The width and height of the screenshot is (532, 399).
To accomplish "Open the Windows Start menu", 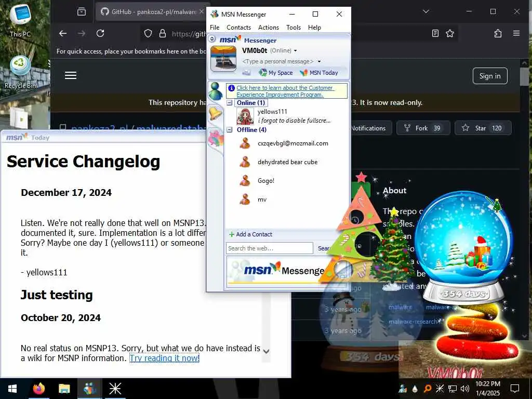I will click(x=12, y=389).
